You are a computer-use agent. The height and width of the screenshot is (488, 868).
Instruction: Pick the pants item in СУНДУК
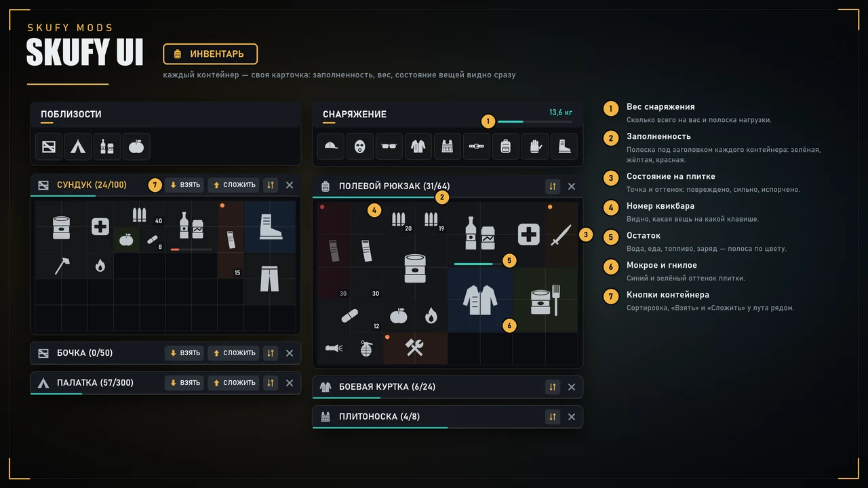(x=270, y=279)
